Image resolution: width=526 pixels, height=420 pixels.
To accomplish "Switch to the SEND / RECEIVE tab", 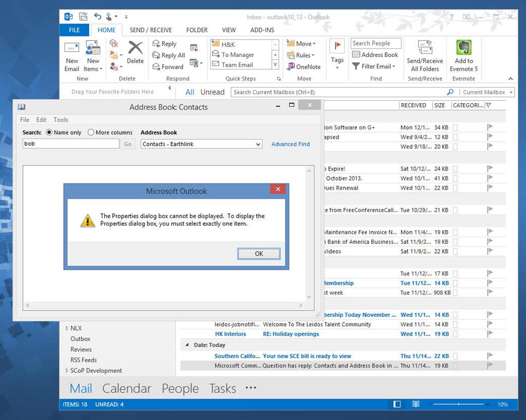I will (x=151, y=30).
